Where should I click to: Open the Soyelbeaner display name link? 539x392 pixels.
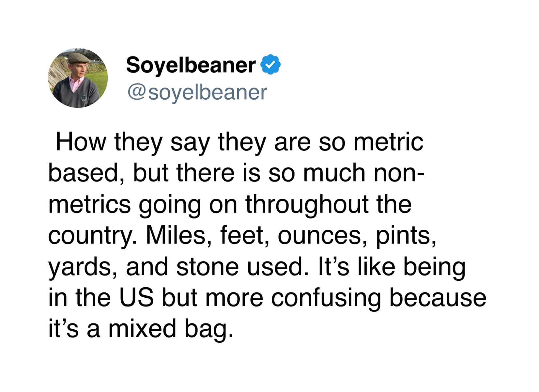(x=191, y=65)
